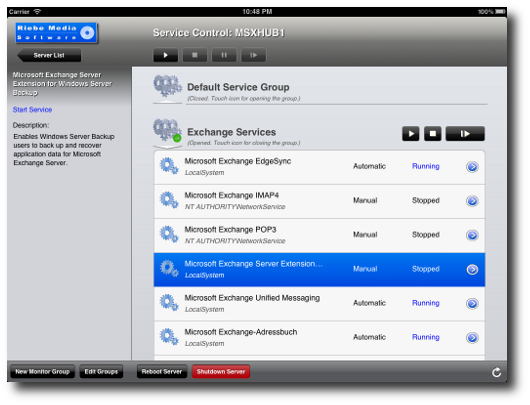The height and width of the screenshot is (405, 530).
Task: Click the top toolbar stop button
Action: tap(195, 55)
